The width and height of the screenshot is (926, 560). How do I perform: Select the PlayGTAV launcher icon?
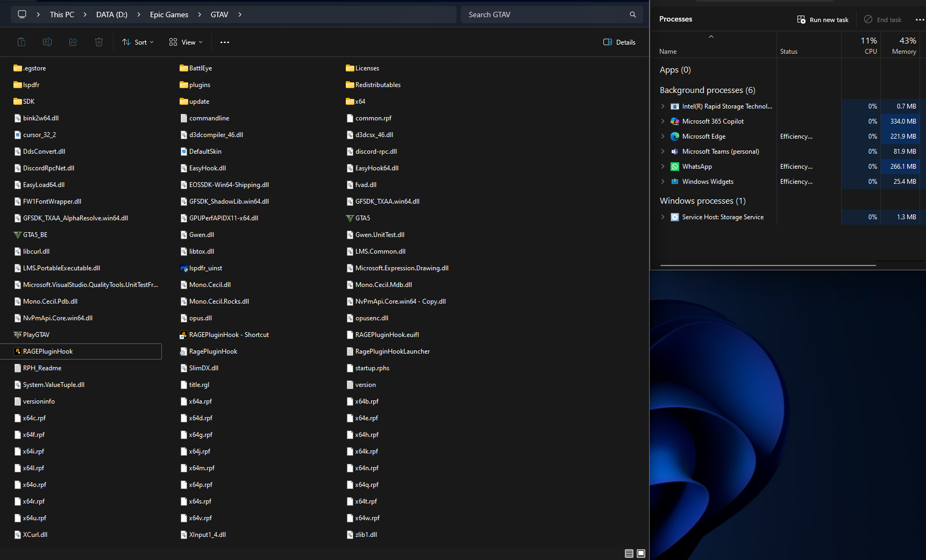coord(18,335)
